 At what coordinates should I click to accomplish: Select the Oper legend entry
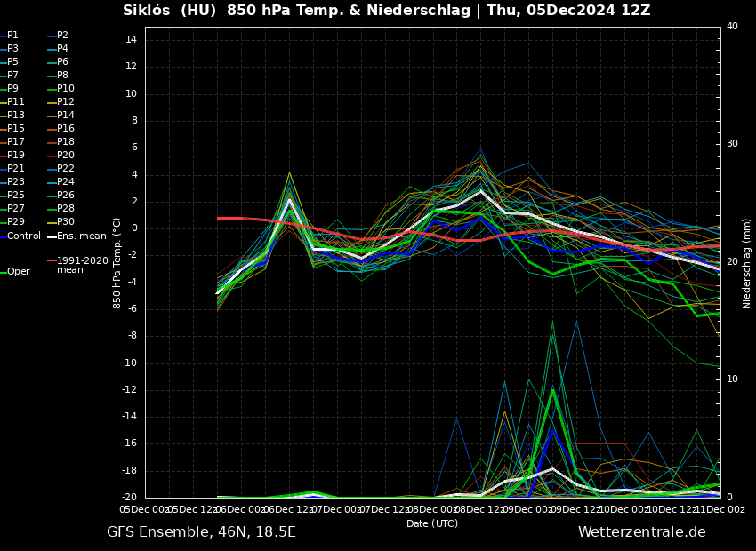[18, 272]
